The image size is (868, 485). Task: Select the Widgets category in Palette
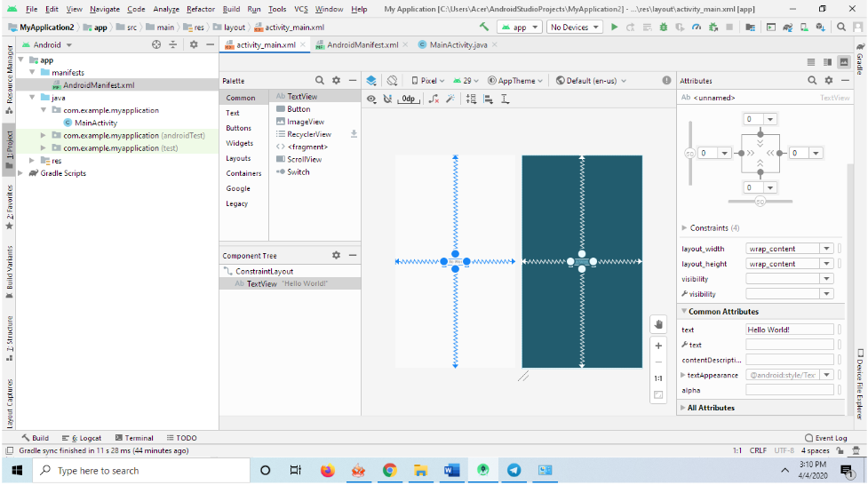pos(239,143)
